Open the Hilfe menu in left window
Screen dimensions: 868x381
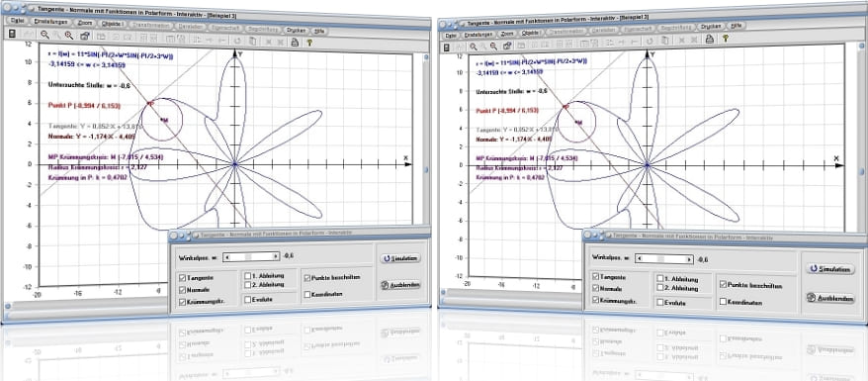319,31
